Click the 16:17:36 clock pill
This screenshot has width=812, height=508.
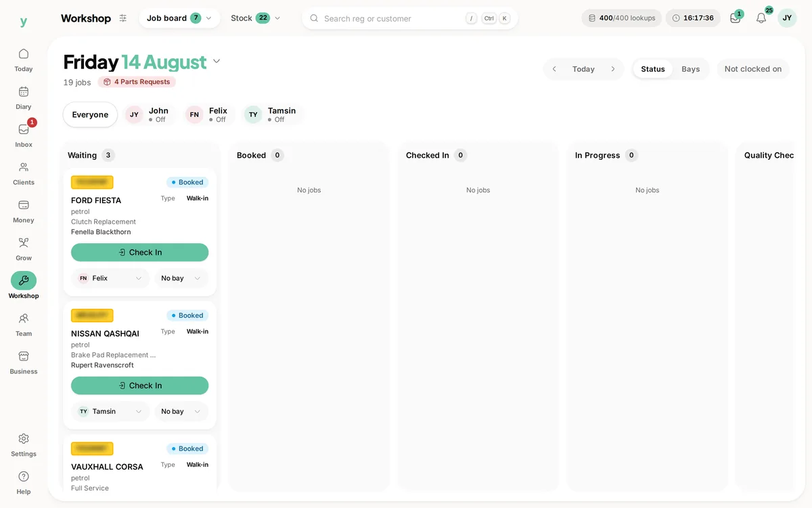click(x=693, y=18)
